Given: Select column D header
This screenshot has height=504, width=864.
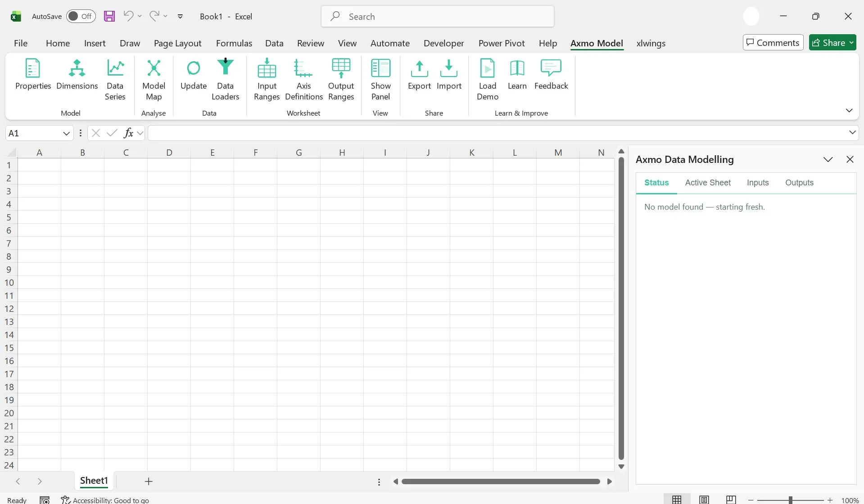Looking at the screenshot, I should [169, 152].
